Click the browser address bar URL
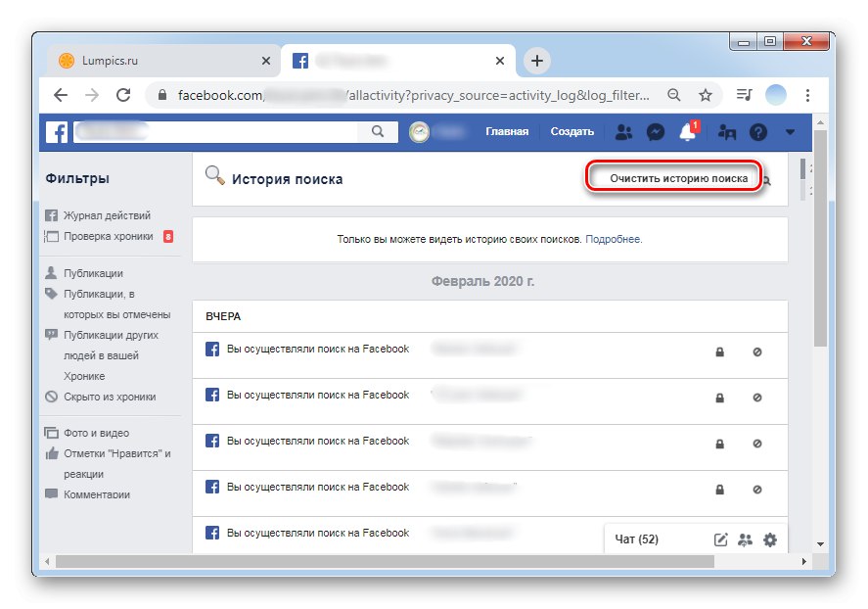The width and height of the screenshot is (868, 609). click(x=414, y=95)
